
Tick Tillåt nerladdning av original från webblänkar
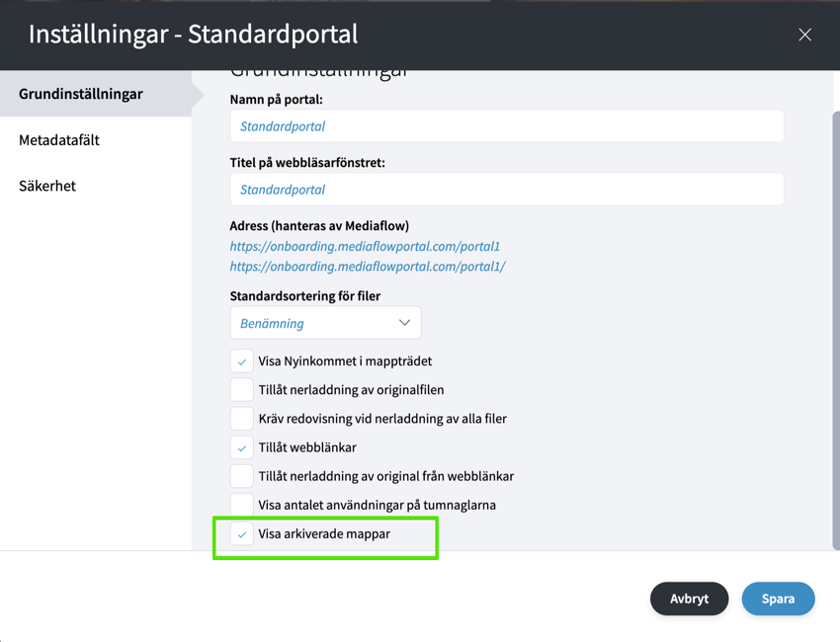tap(241, 476)
